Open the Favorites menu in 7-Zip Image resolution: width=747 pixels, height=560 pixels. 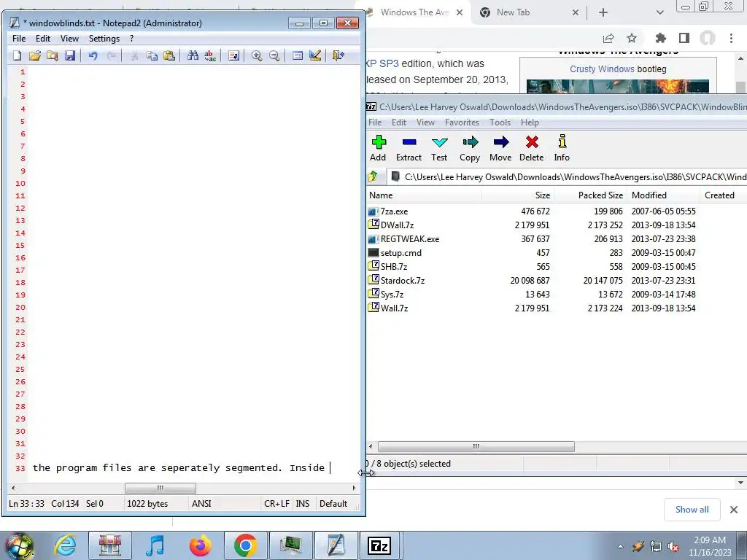click(462, 122)
